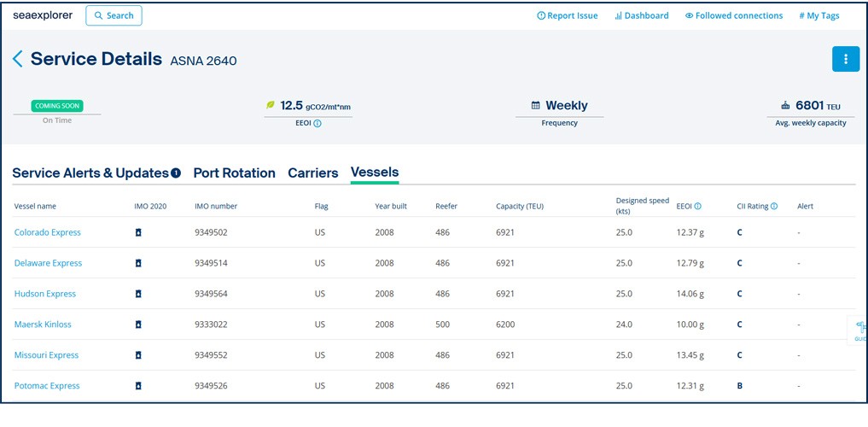Click IMO 2020 icon for Hudson Express

(138, 294)
